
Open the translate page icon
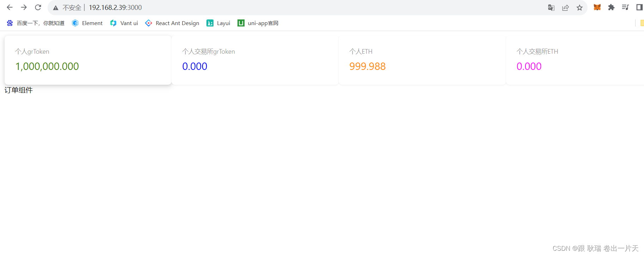(551, 7)
